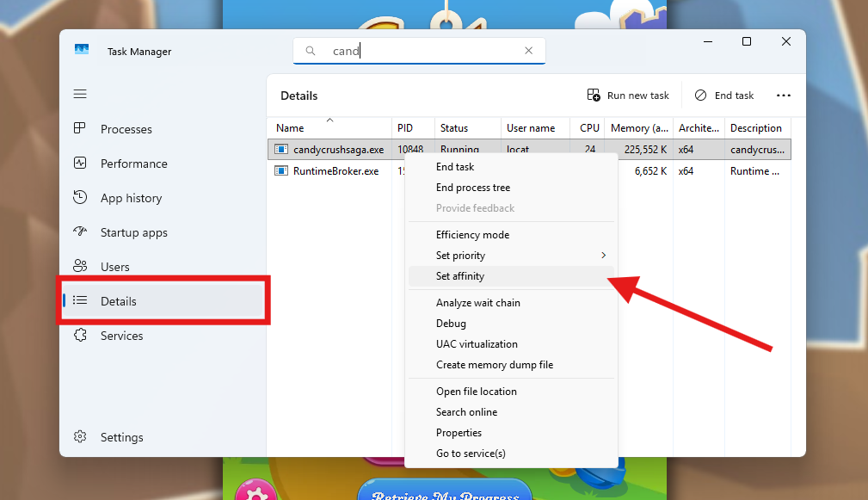Toggle the hamburger navigation menu
This screenshot has width=868, height=500.
80,94
